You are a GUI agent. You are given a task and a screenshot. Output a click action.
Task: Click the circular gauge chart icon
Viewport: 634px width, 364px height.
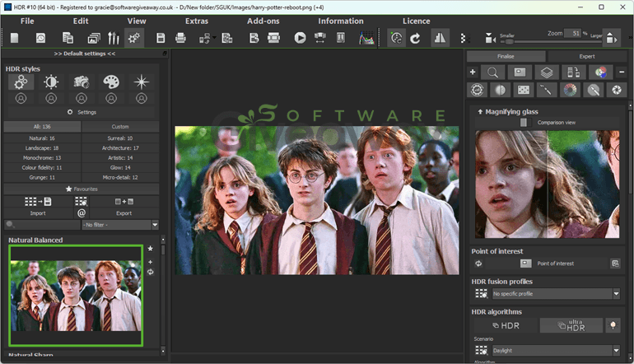coord(477,90)
